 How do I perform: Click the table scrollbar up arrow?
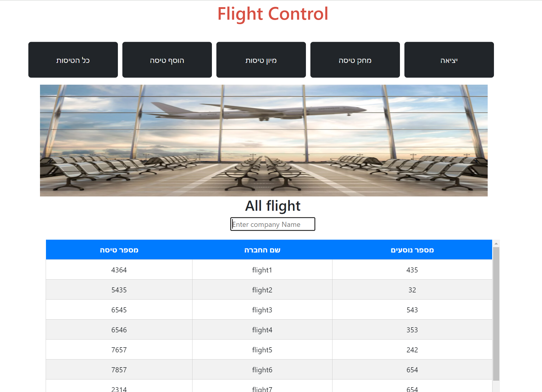(x=496, y=244)
